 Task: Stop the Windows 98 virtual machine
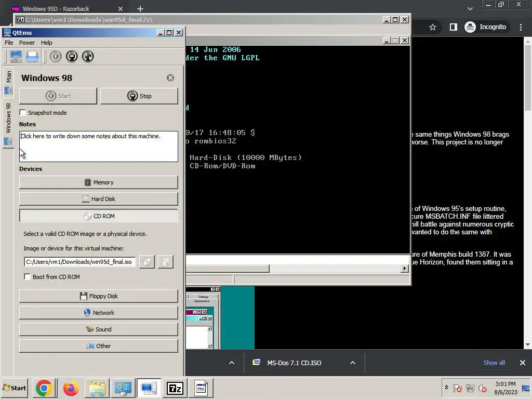point(139,96)
